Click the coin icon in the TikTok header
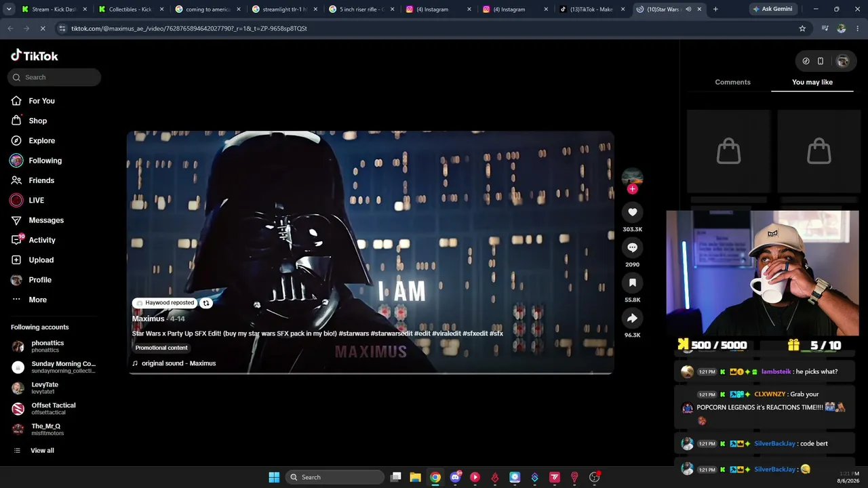Screen dimensions: 868x488 806,61
